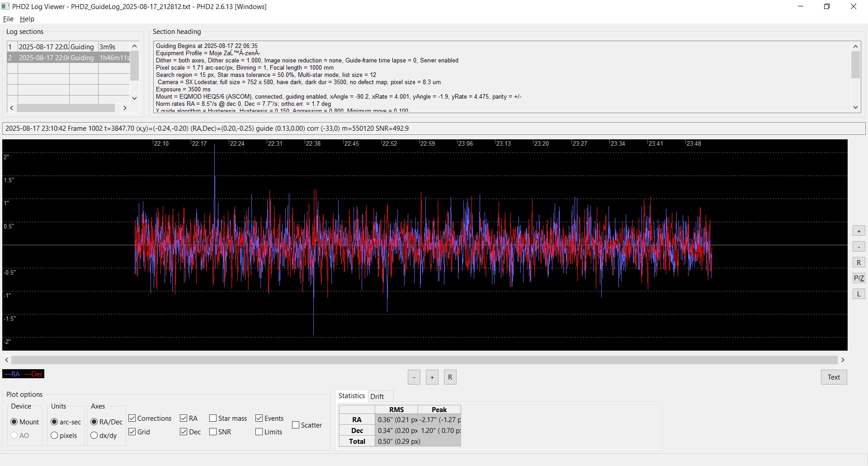This screenshot has width=868, height=466.
Task: Click the Log sections scroll-up arrow
Action: pos(134,46)
